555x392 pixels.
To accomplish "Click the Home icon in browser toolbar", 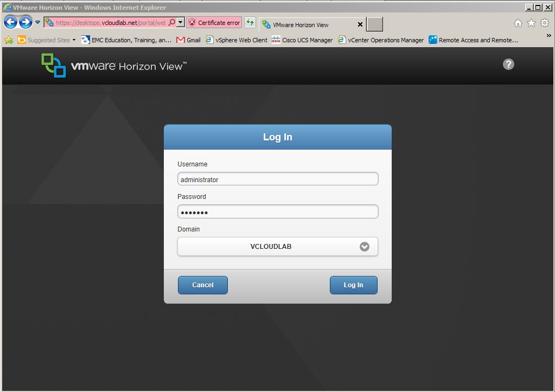I will coord(518,23).
